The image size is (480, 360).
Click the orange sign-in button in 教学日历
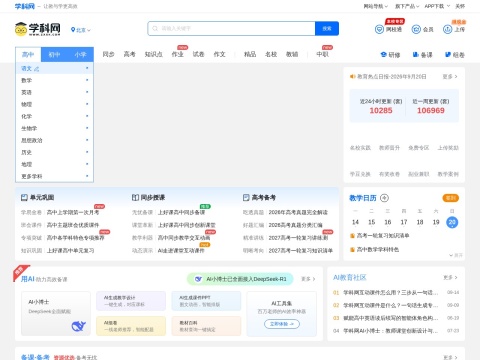point(451,198)
